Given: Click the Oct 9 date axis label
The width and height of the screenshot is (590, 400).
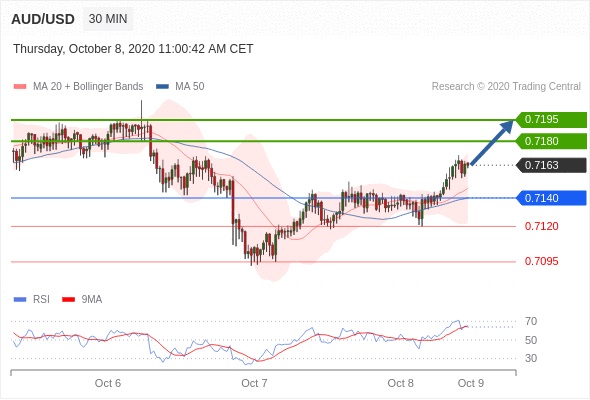Looking at the screenshot, I should click(x=470, y=383).
